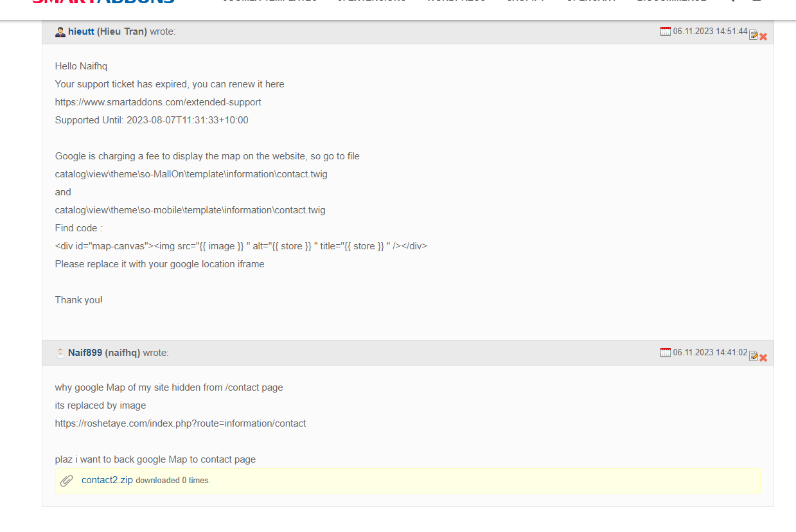Open Naif899's user profile link

[85, 353]
